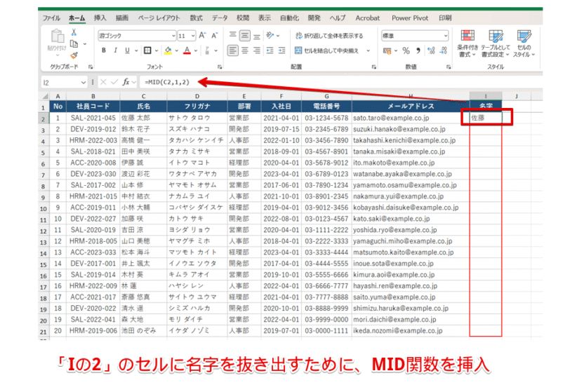Select cell containing SAL-2021-045
Screen dimensions: 570x392
[x=93, y=118]
